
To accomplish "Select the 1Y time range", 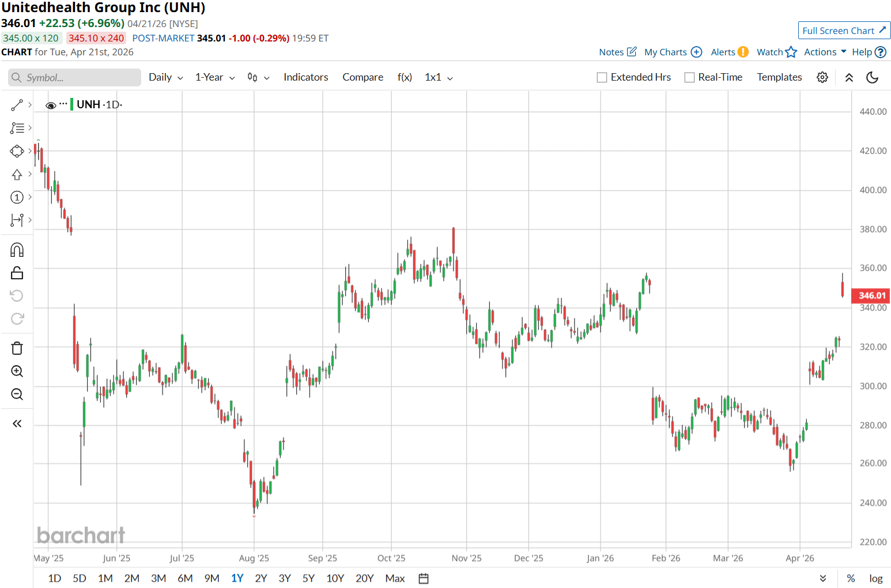I will pyautogui.click(x=237, y=578).
